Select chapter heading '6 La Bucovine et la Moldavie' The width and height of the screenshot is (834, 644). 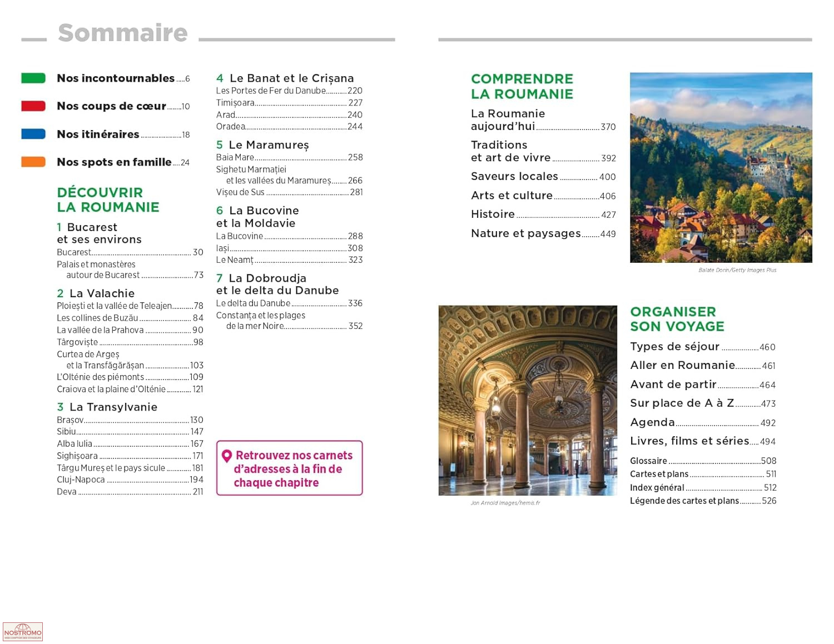pos(257,217)
